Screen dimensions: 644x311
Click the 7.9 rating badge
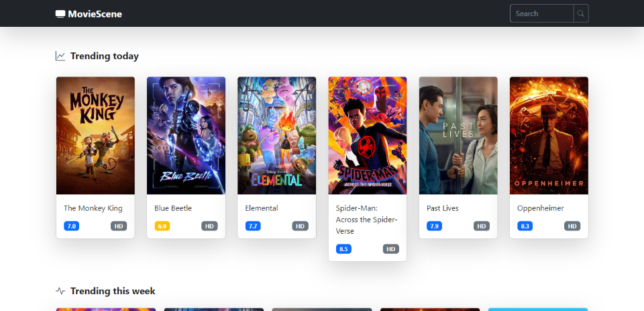435,226
